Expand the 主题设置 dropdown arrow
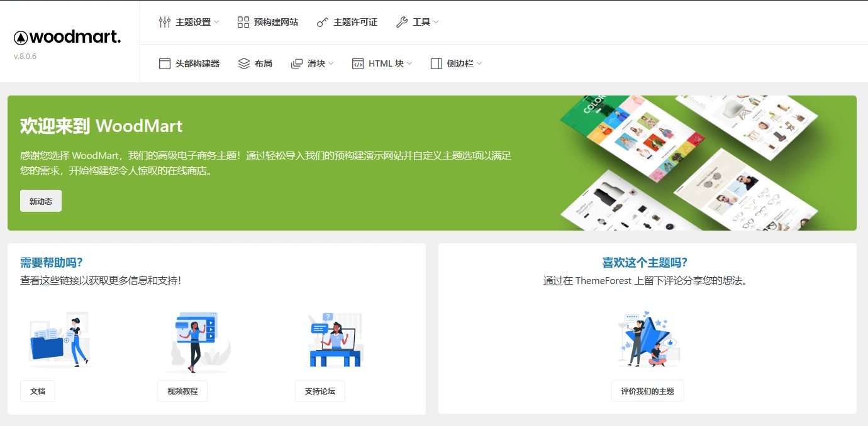This screenshot has height=426, width=868. coord(216,21)
